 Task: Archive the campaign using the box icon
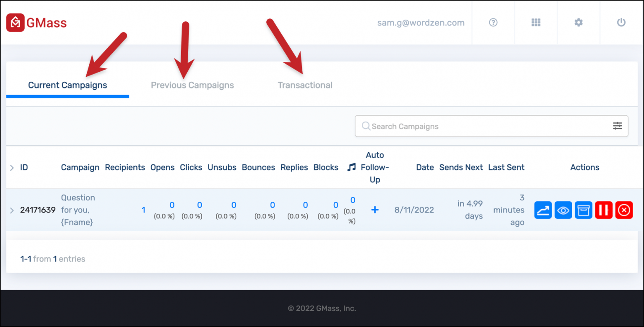[x=583, y=210]
